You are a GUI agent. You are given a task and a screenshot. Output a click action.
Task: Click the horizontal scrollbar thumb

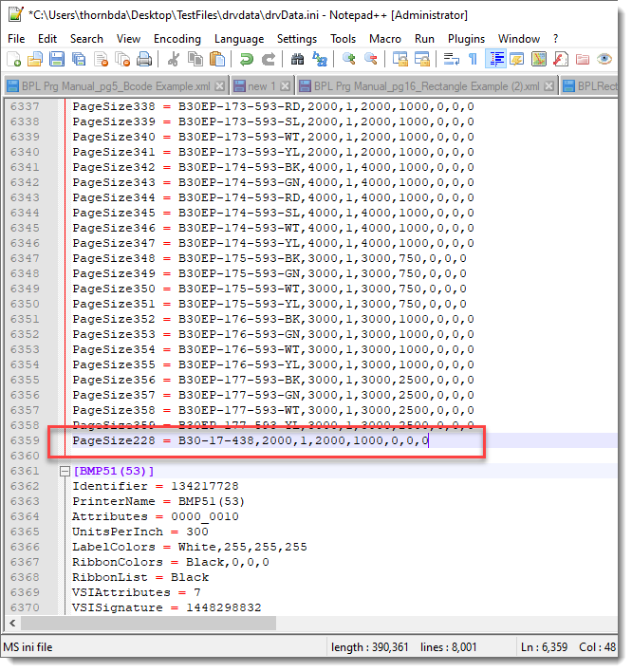click(148, 624)
